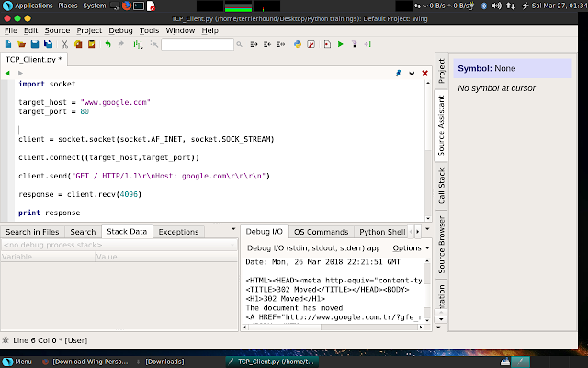Click the bug icon in the status bar
Viewport: 588px width, 368px height.
6,340
